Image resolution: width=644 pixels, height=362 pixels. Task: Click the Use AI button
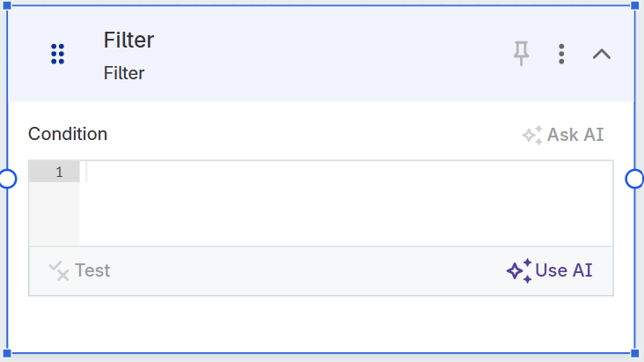(x=550, y=270)
